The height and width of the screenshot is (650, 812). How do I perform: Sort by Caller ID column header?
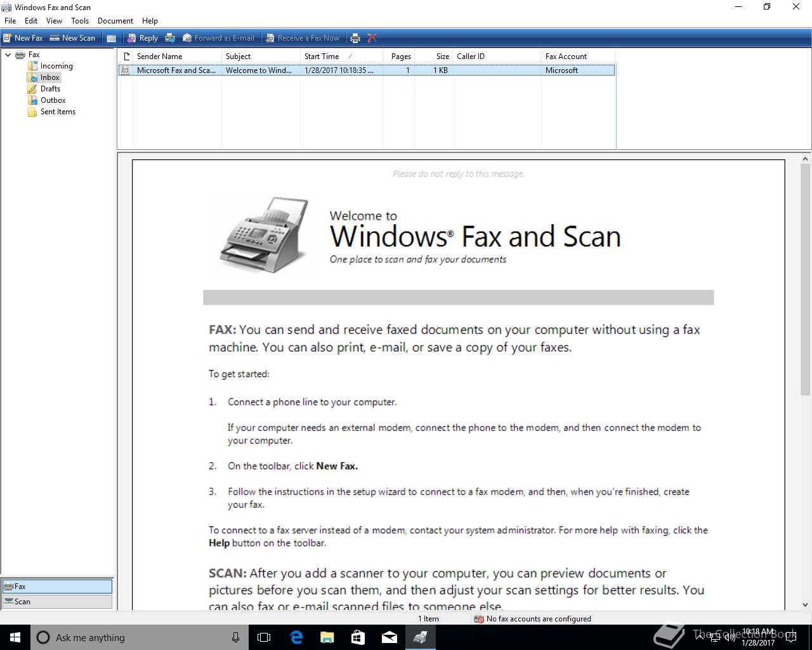(497, 56)
